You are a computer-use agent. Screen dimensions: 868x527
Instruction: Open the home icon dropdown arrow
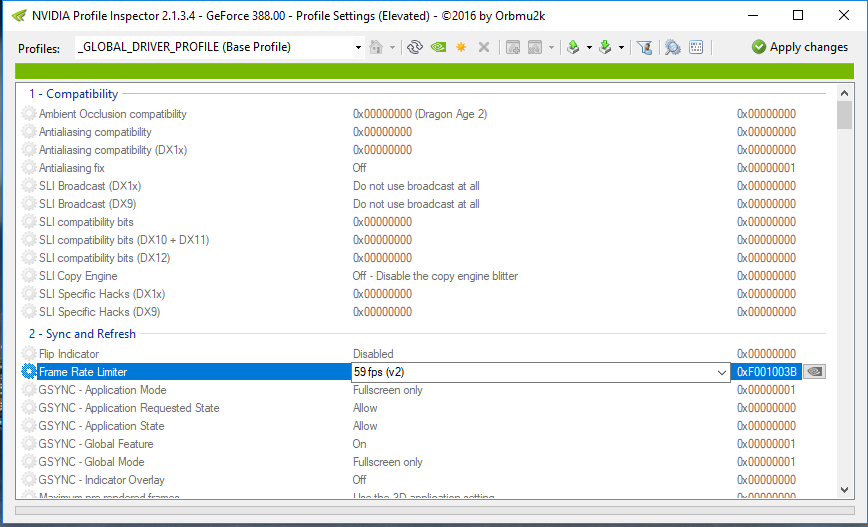(x=392, y=48)
